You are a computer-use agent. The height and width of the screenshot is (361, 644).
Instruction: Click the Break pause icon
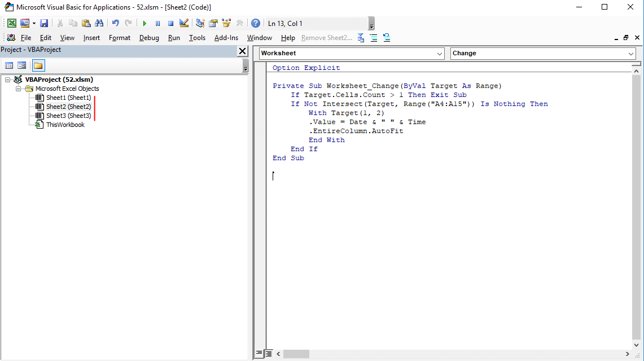click(157, 23)
